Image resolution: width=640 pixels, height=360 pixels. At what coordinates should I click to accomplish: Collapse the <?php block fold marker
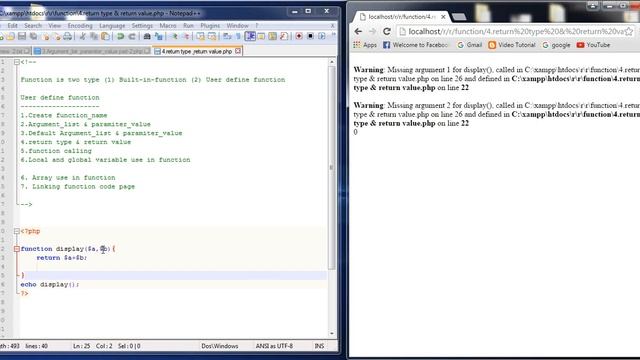click(x=17, y=231)
